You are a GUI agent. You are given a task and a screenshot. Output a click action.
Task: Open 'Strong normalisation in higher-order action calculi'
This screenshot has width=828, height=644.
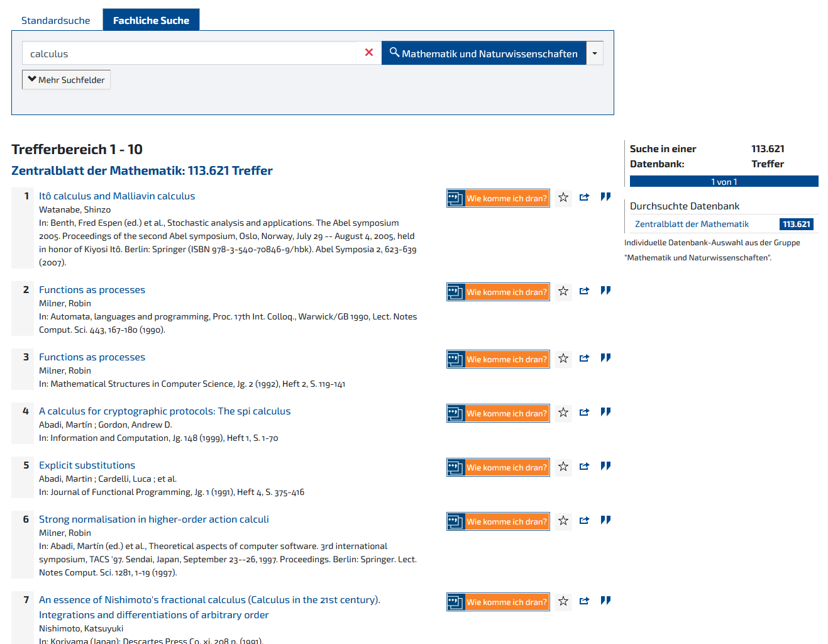coord(154,519)
